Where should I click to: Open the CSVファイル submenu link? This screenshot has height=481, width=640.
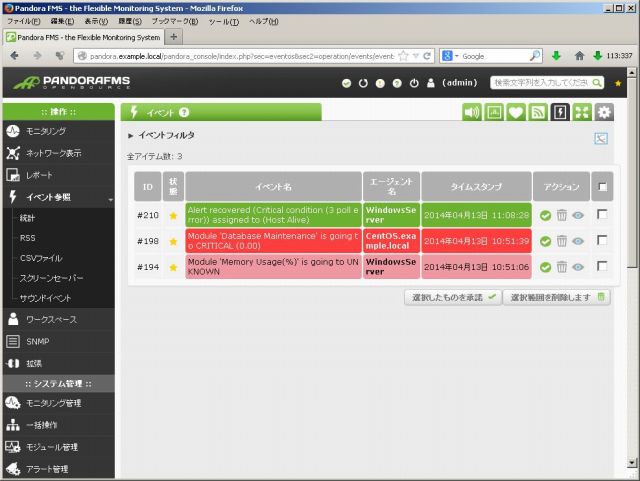41,258
